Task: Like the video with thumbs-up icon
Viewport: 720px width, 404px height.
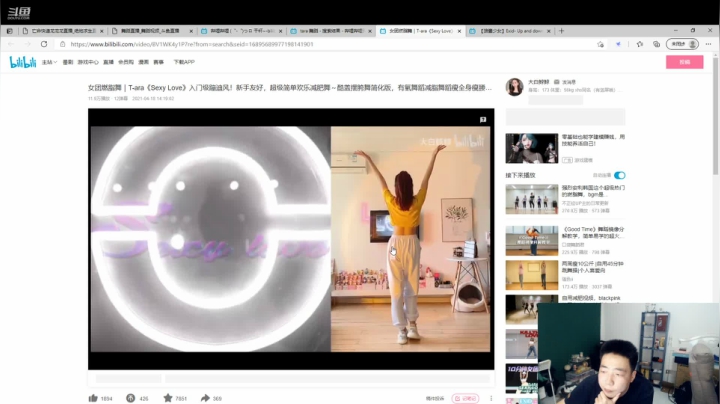Action: coord(93,398)
